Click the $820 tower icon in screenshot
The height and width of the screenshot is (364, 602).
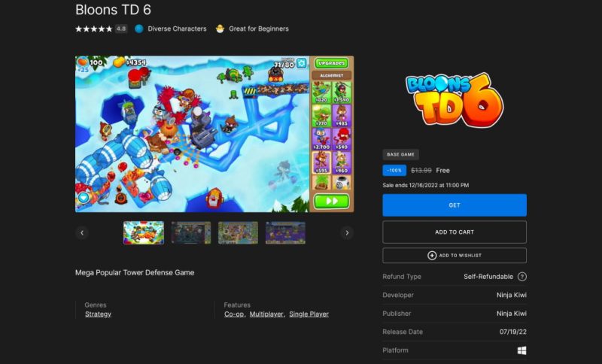321,92
